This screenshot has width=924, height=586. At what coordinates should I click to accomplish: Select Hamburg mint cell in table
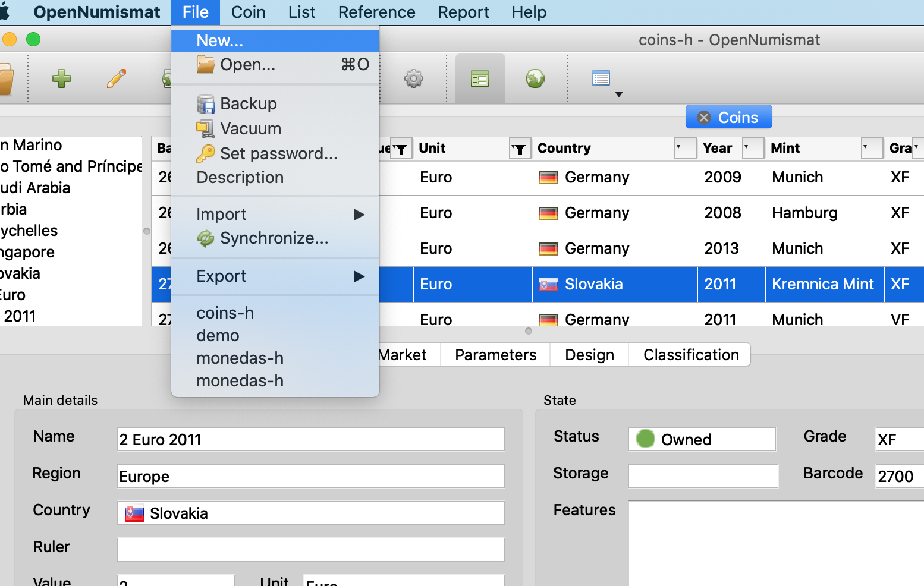[824, 213]
